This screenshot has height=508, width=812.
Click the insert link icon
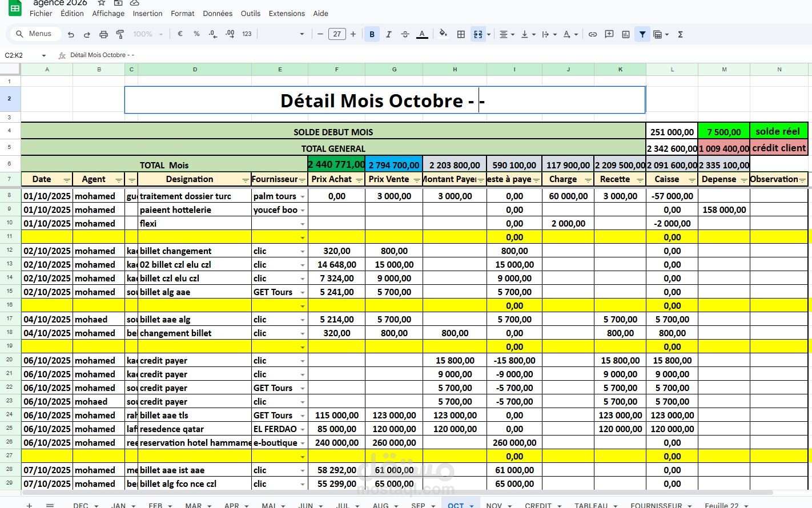pos(593,34)
